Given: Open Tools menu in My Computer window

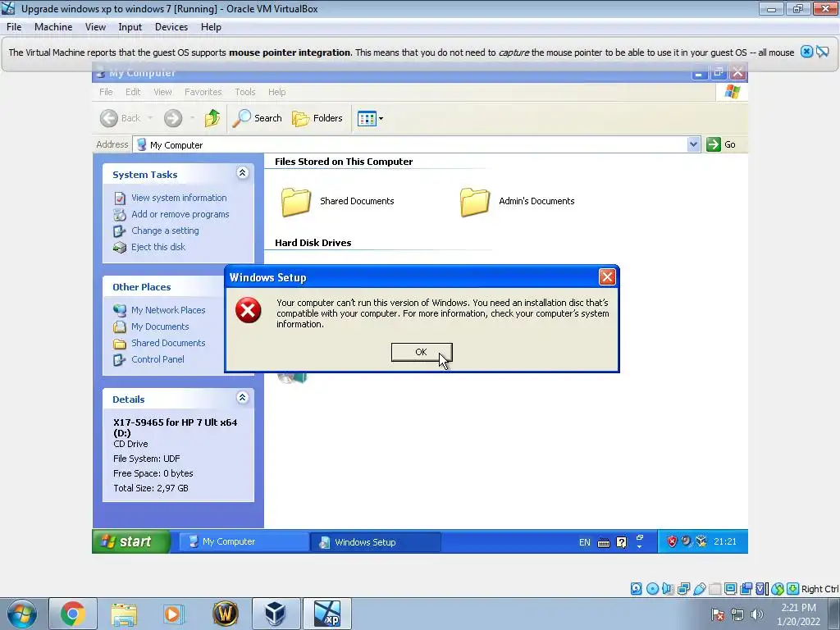Looking at the screenshot, I should [x=244, y=92].
